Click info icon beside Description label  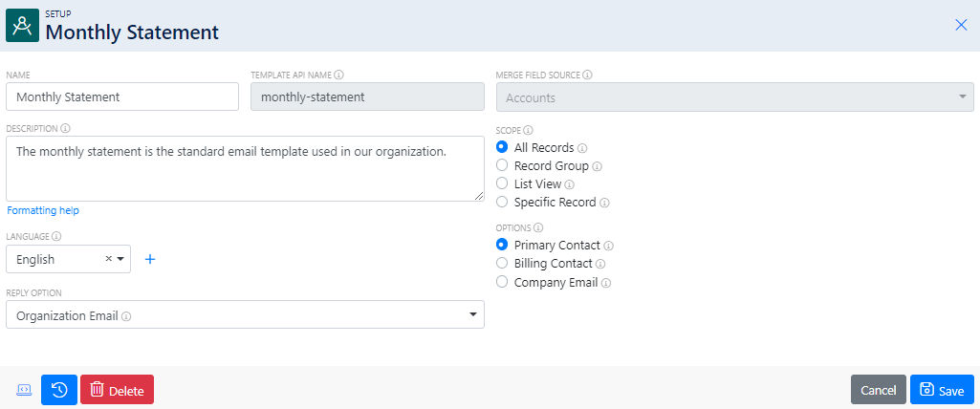pos(66,128)
